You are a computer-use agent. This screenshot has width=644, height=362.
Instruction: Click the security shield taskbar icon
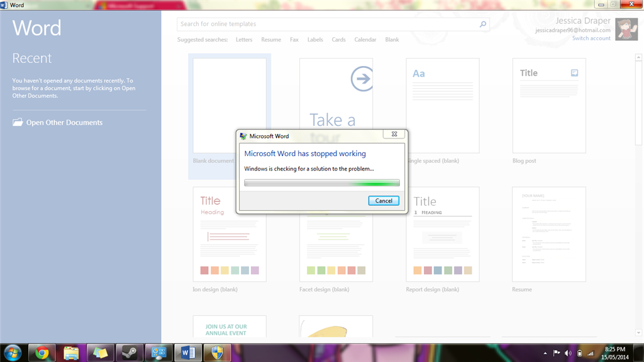217,353
